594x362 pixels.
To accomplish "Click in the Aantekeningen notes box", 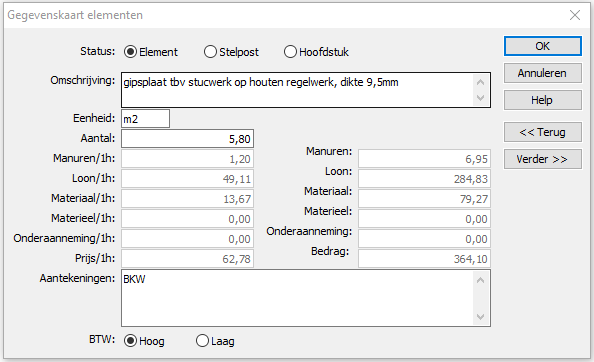I will 297,298.
